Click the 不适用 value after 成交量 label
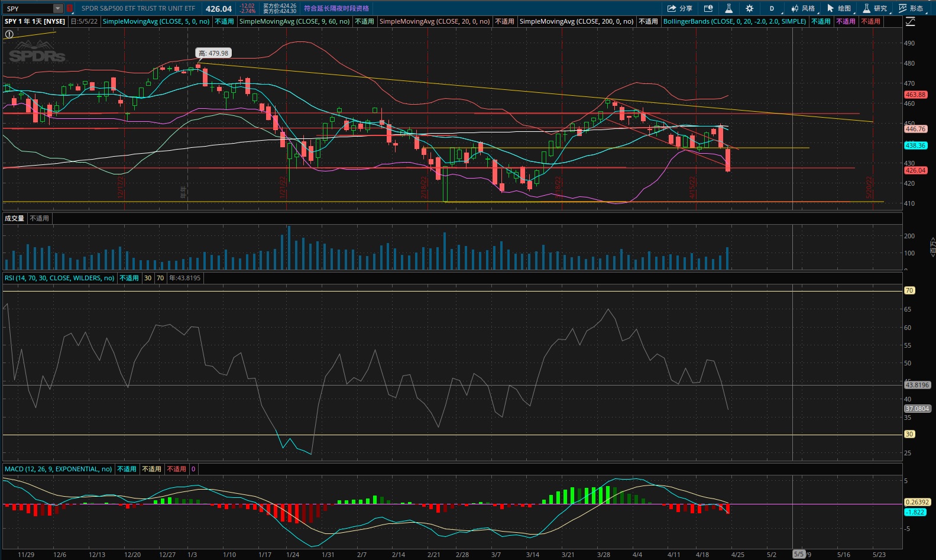This screenshot has height=560, width=936. [x=40, y=218]
